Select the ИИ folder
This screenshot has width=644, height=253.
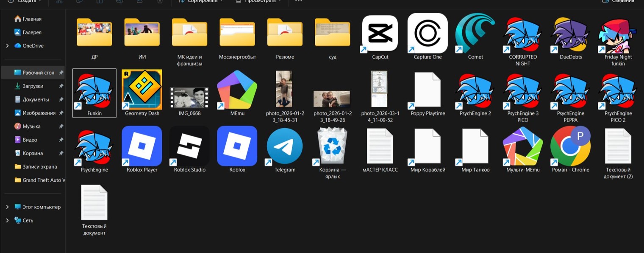click(142, 38)
